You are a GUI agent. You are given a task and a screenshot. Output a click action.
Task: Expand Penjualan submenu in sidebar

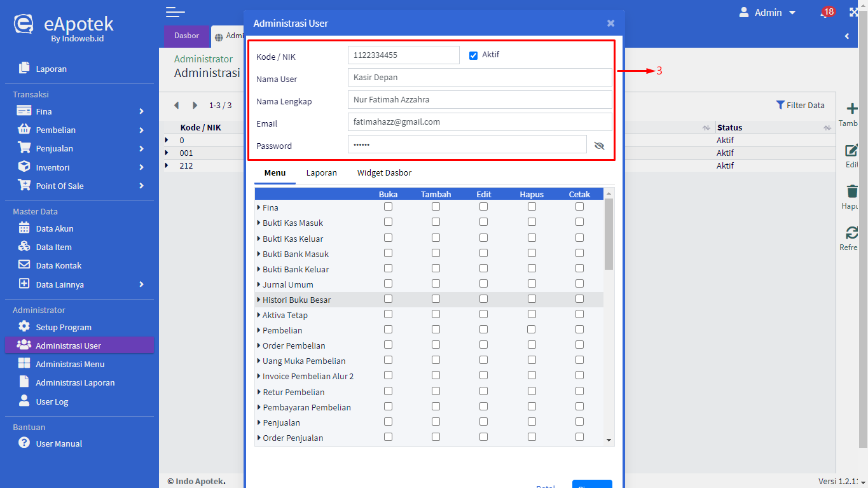coord(141,148)
